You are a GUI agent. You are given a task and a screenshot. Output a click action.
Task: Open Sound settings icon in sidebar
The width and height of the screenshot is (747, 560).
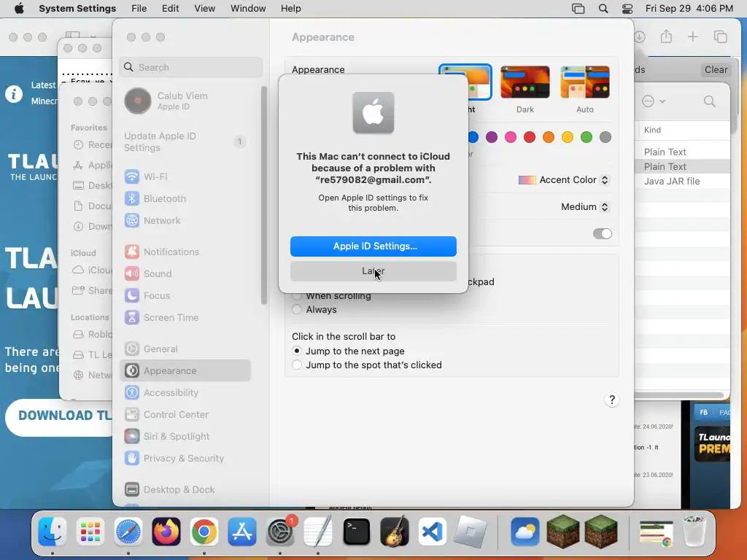click(x=132, y=274)
